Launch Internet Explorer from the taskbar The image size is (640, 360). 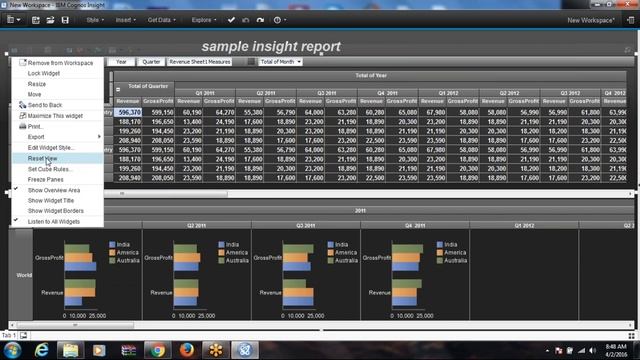click(41, 351)
